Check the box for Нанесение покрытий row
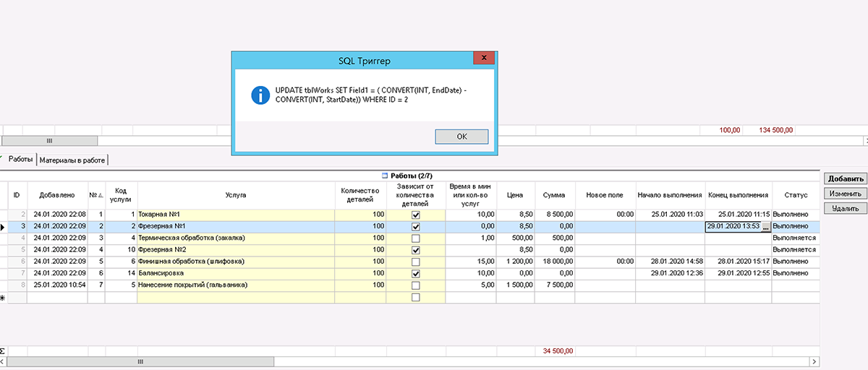Viewport: 868px width, 370px height. click(415, 285)
